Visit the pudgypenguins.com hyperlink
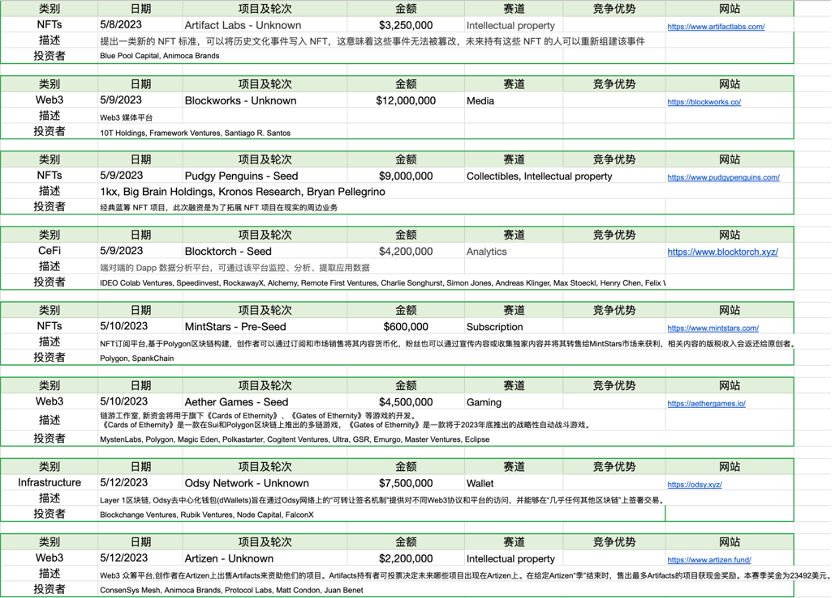Image resolution: width=832 pixels, height=598 pixels. [723, 177]
